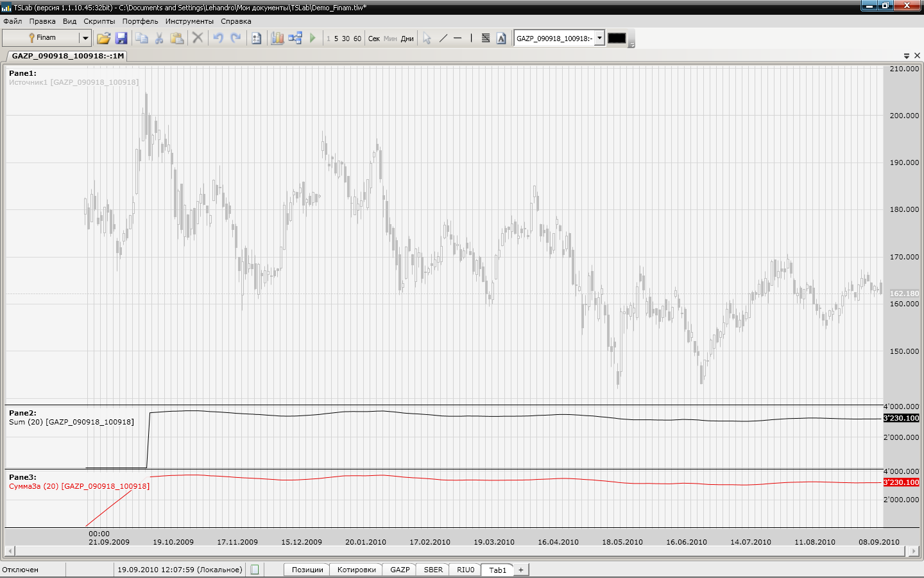Click the Undo arrow icon

pos(218,39)
